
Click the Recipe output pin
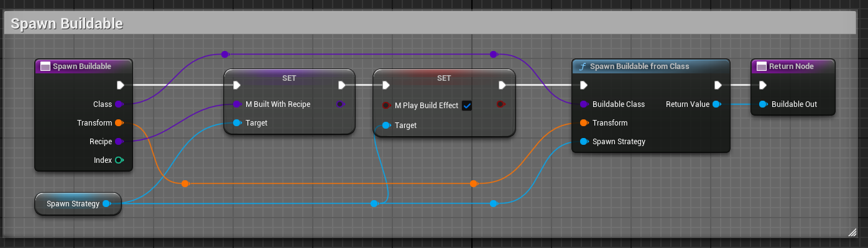click(x=119, y=142)
